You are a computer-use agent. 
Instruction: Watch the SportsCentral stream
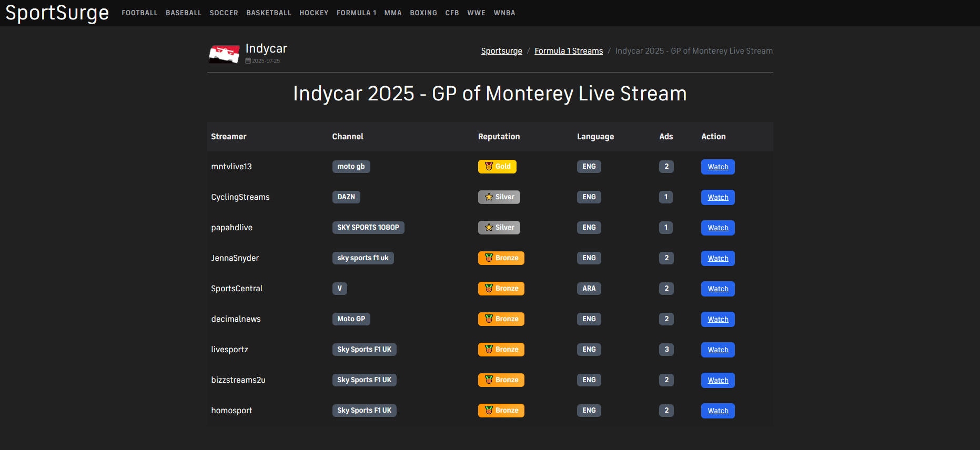tap(718, 289)
